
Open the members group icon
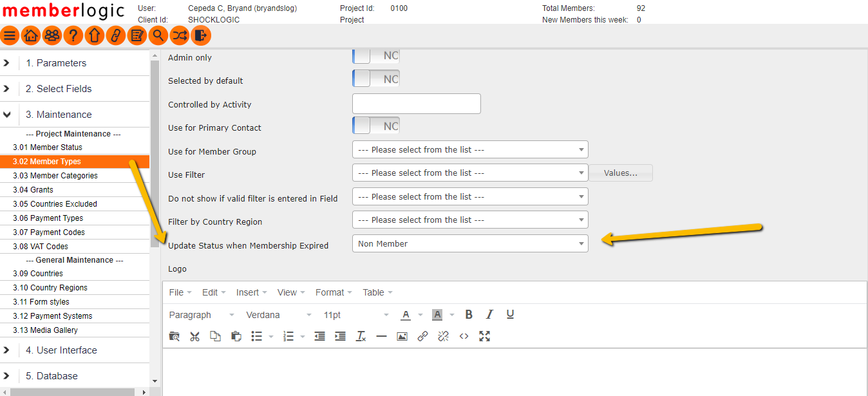coord(52,35)
